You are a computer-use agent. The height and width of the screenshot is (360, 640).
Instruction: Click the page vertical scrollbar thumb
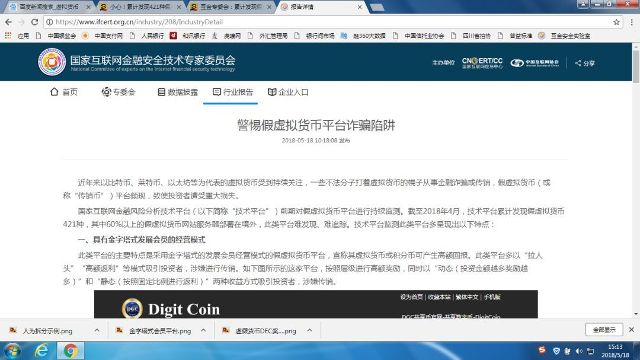(x=636, y=66)
